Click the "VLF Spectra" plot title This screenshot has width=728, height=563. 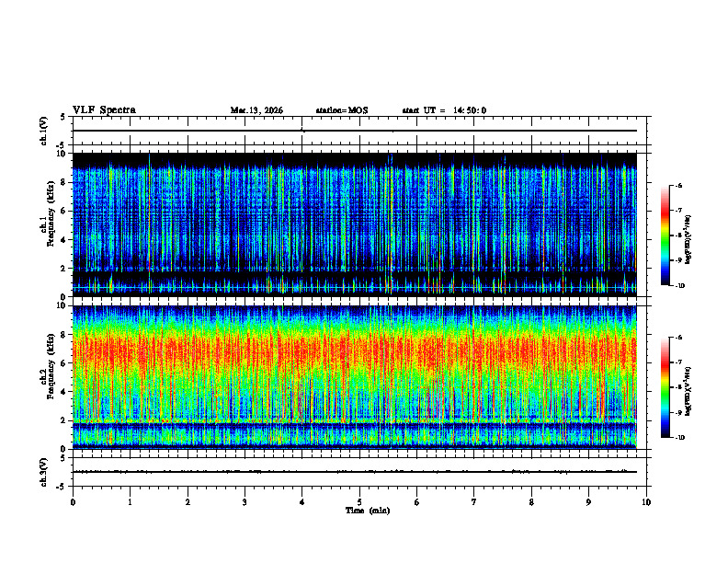104,110
